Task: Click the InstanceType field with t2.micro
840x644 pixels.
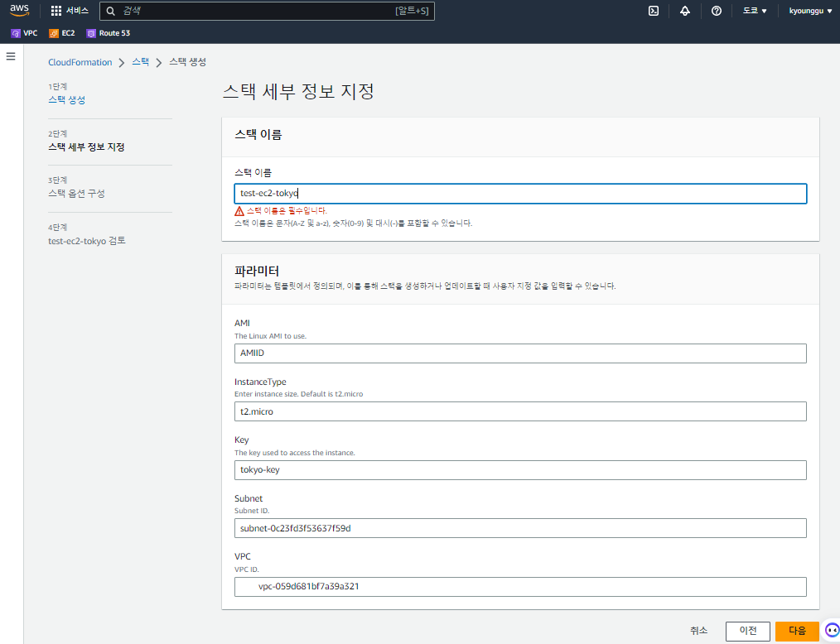Action: tap(520, 411)
